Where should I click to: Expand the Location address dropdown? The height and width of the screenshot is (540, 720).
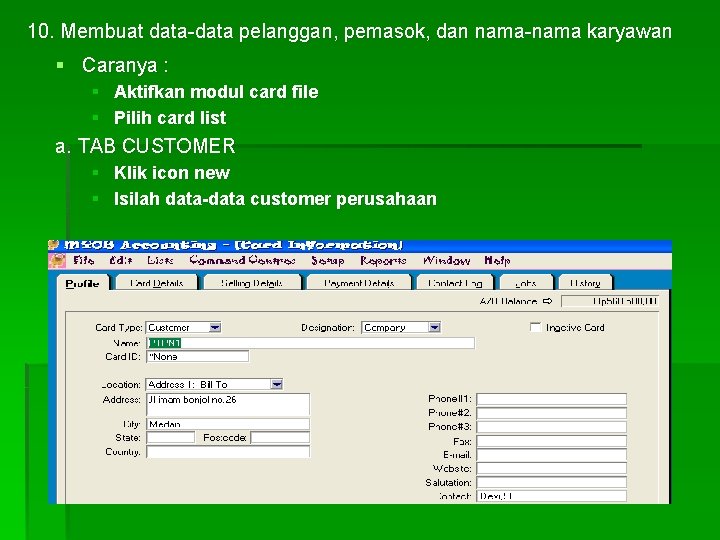[276, 384]
